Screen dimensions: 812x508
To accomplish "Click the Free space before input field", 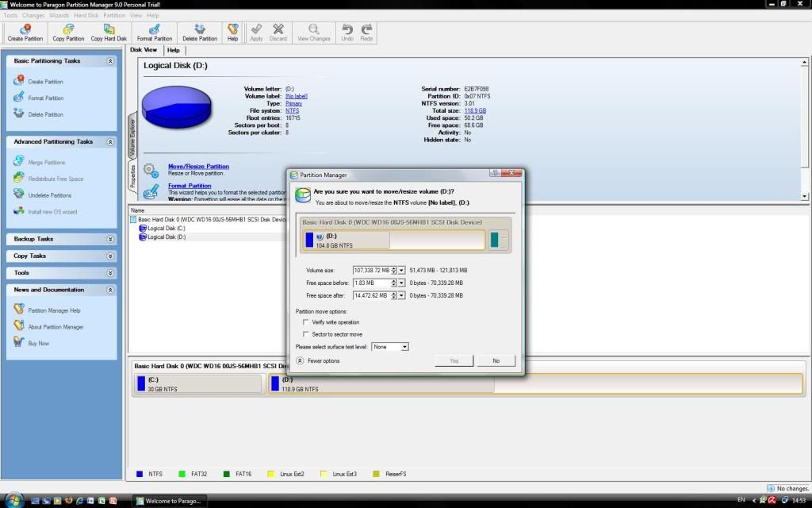I will pyautogui.click(x=372, y=283).
